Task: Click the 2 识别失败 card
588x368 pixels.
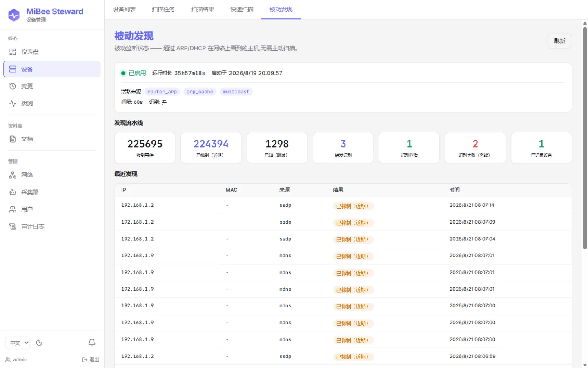Action: [x=475, y=148]
